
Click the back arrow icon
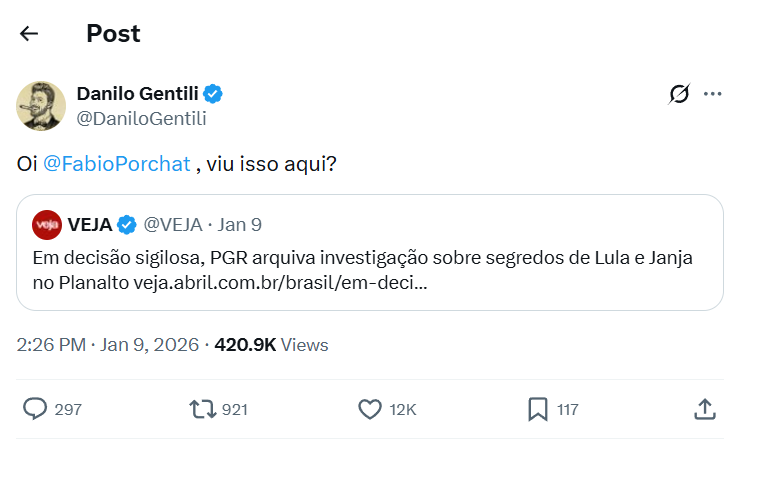(29, 33)
